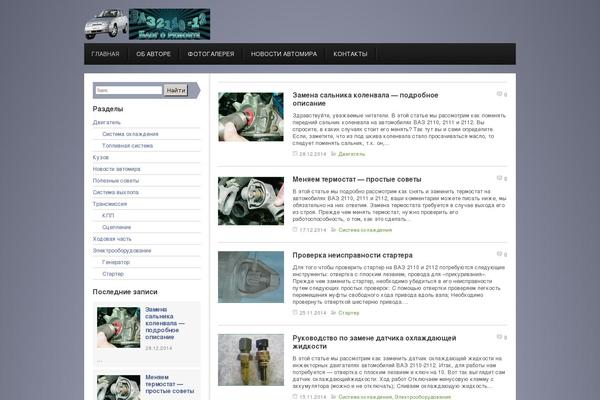Click calendar icon next to 17.12.2014 date
600x400 pixels.
click(x=295, y=230)
